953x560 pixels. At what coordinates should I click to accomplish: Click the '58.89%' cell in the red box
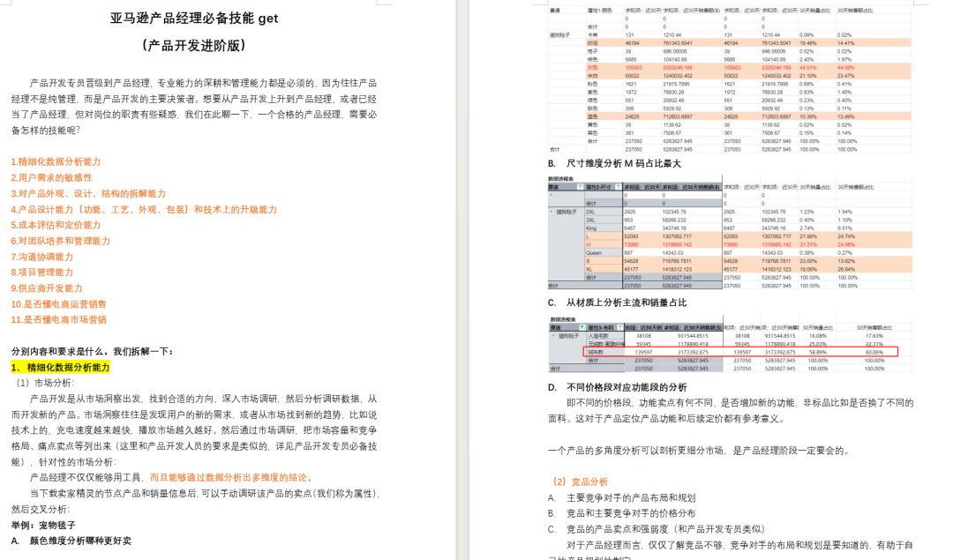point(817,352)
